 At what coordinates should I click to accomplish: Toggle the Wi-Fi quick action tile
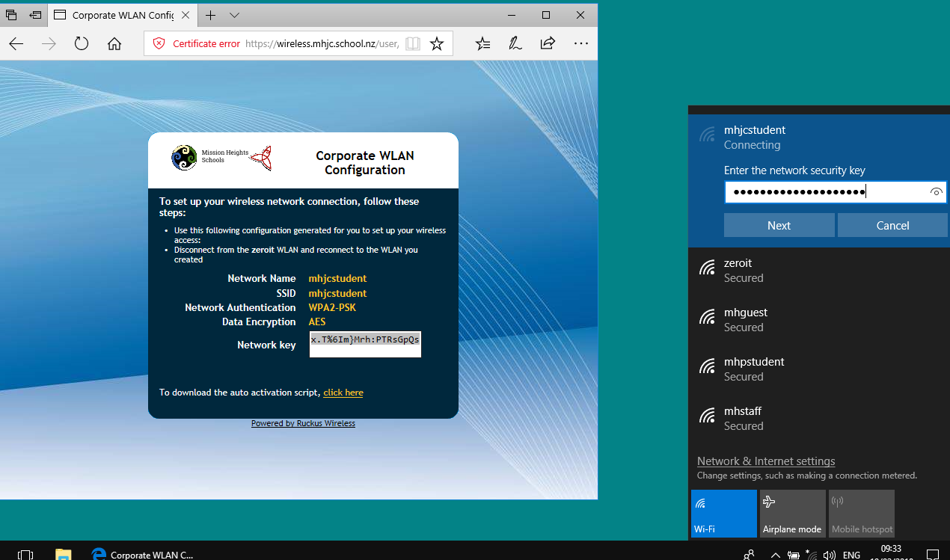[724, 513]
